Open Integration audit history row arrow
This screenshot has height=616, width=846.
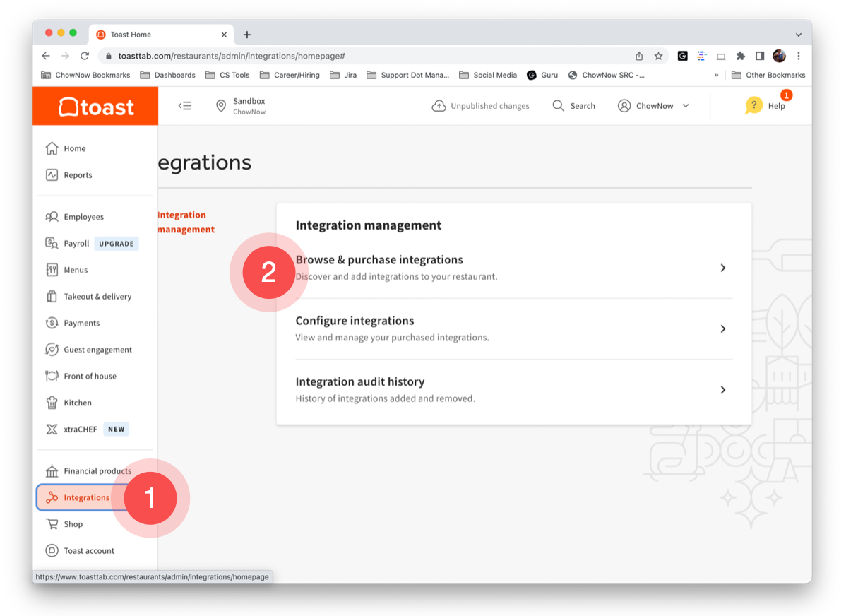pos(722,390)
